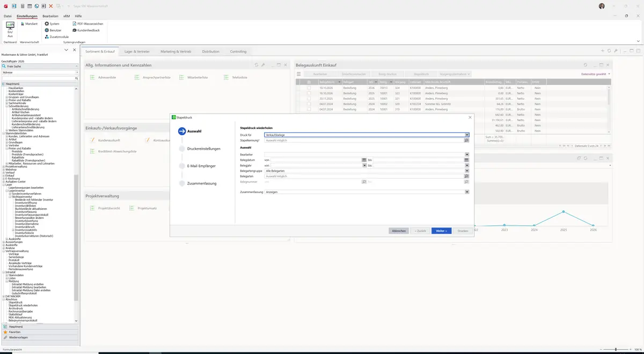Open the Belegdatum von calendar picker

coord(364,160)
